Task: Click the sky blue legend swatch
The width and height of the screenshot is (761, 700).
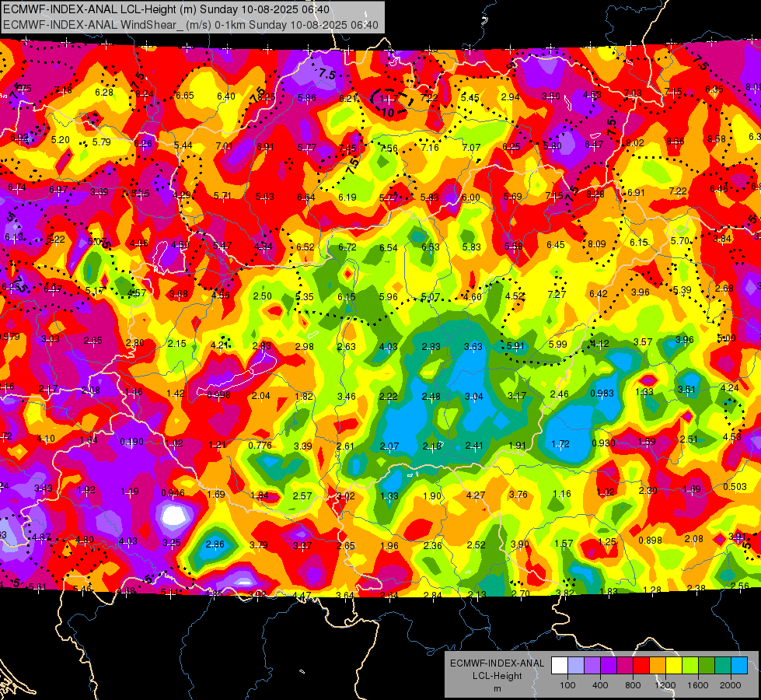Action: (739, 665)
